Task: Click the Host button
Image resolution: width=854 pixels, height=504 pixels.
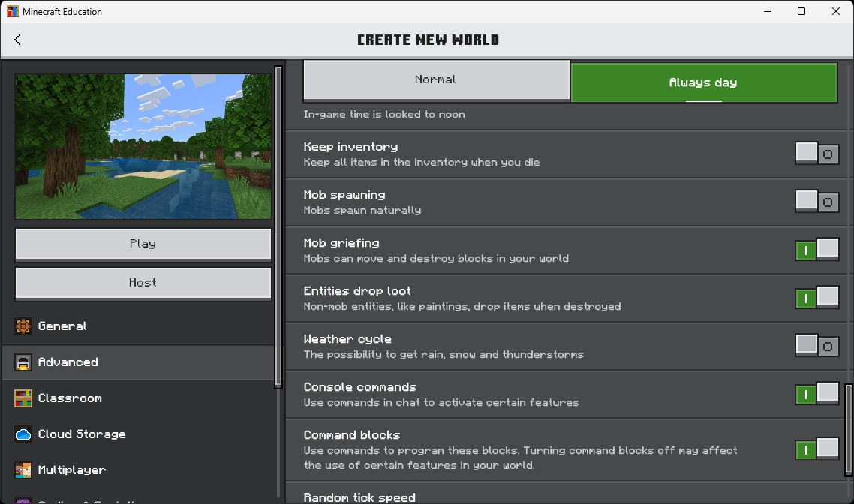Action: tap(143, 283)
